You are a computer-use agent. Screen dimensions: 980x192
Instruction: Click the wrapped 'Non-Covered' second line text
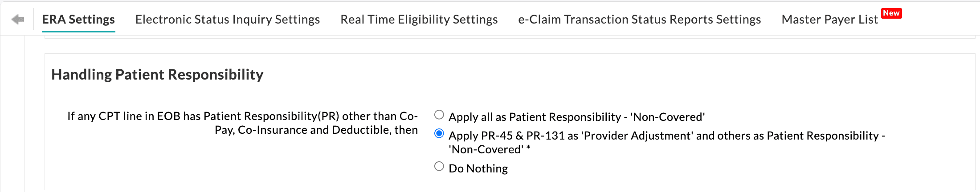click(486, 150)
